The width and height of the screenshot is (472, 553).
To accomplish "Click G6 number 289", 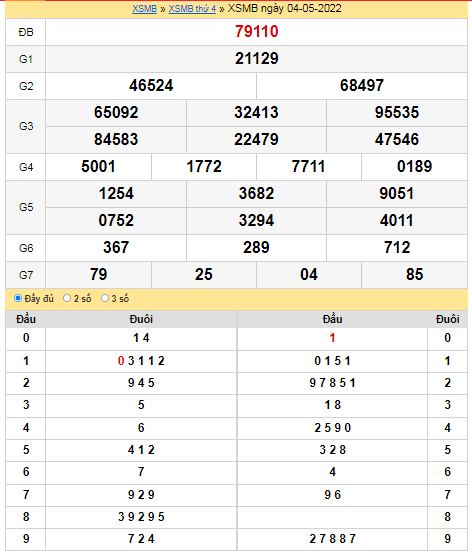I will (256, 248).
